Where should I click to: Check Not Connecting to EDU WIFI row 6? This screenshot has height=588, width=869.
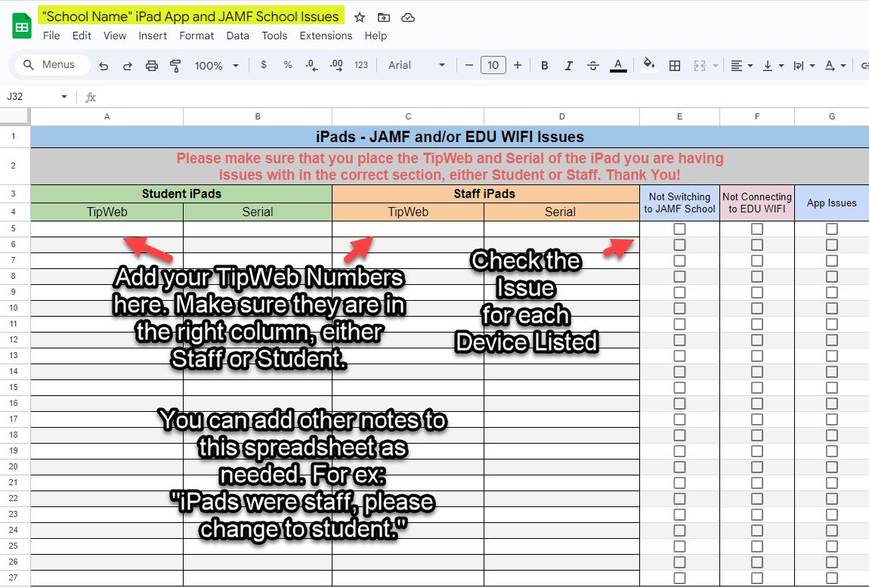click(x=756, y=245)
